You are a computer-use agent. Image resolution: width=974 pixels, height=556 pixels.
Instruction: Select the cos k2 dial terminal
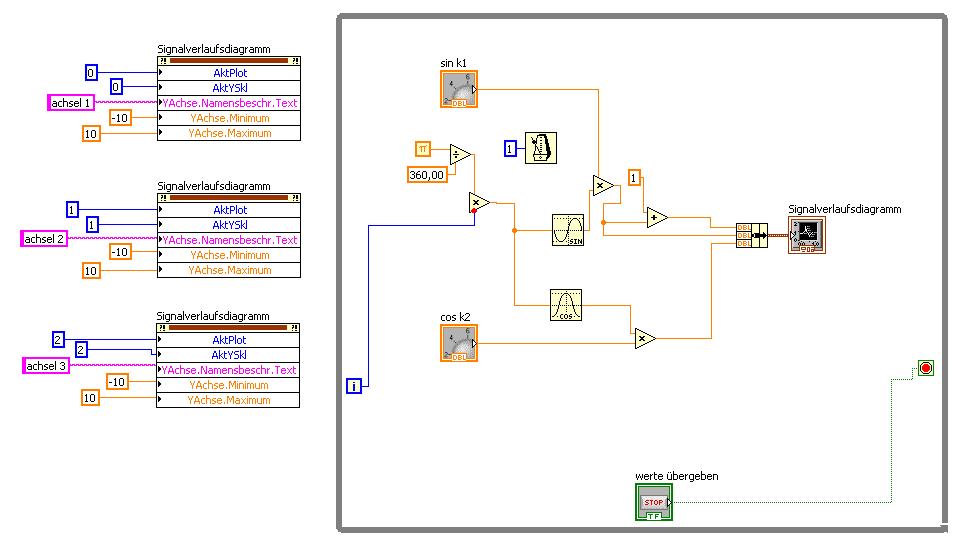tap(459, 343)
